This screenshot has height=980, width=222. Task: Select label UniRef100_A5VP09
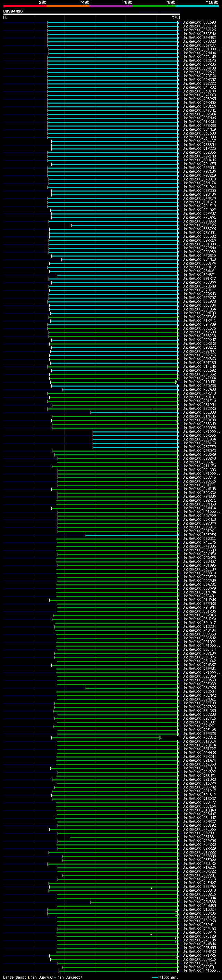point(199,516)
